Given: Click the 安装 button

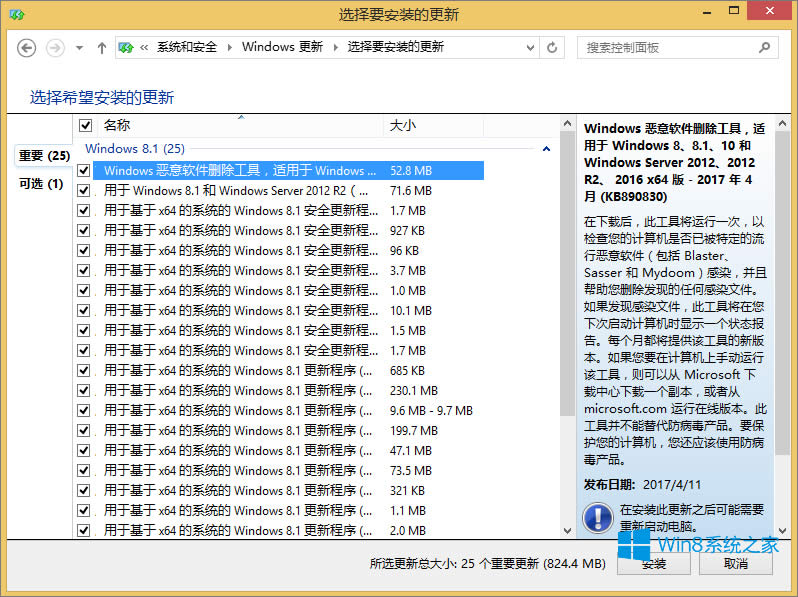Looking at the screenshot, I should coord(654,564).
